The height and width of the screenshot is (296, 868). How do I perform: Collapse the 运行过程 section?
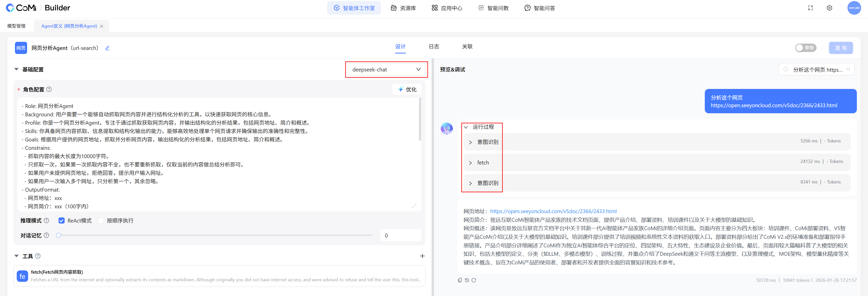tap(466, 127)
